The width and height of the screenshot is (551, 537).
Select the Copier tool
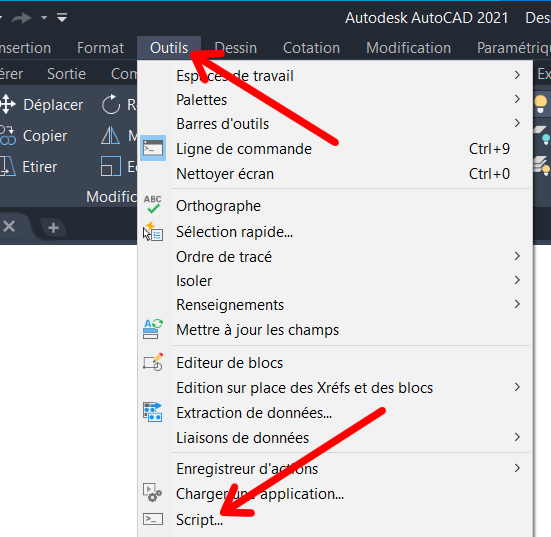tap(34, 136)
